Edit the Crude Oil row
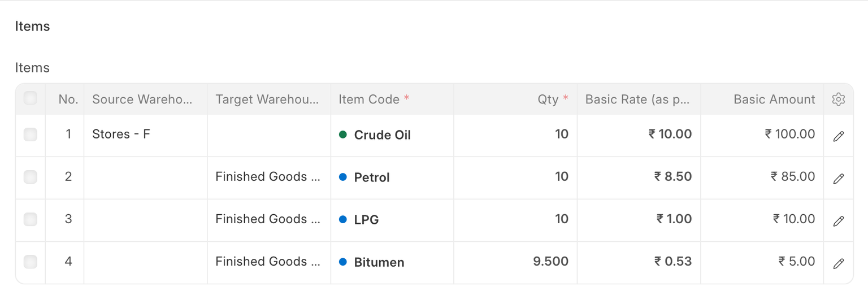This screenshot has height=295, width=868. [839, 136]
